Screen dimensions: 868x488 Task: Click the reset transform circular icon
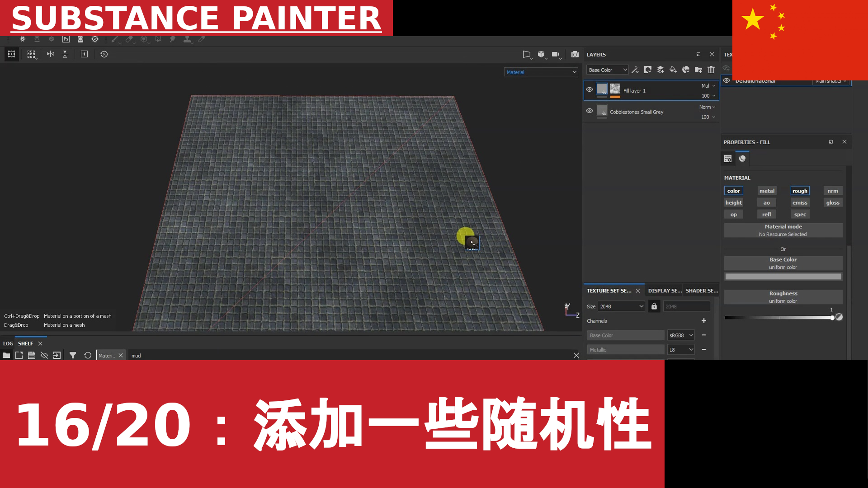[x=104, y=54]
